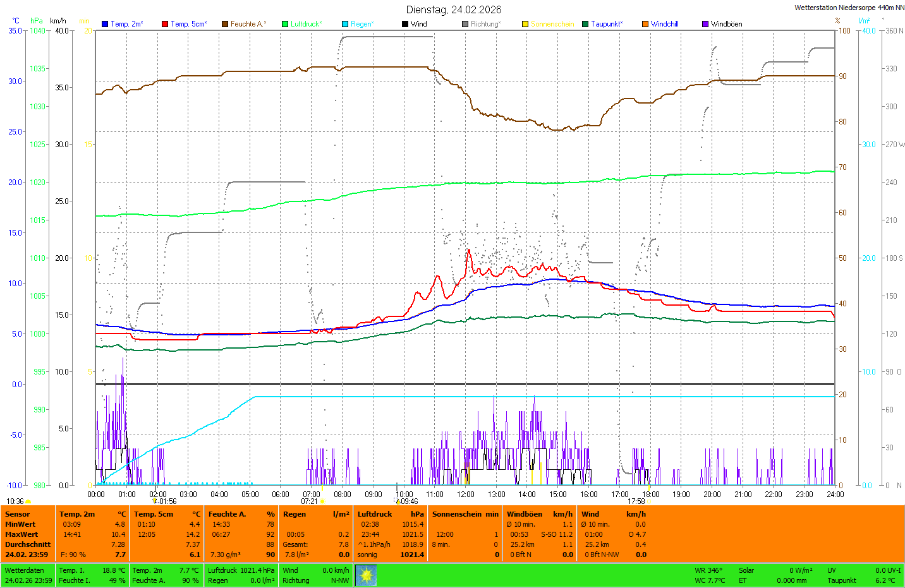905x588 pixels.
Task: Click the red Temp. 5cm legend square
Action: (165, 24)
